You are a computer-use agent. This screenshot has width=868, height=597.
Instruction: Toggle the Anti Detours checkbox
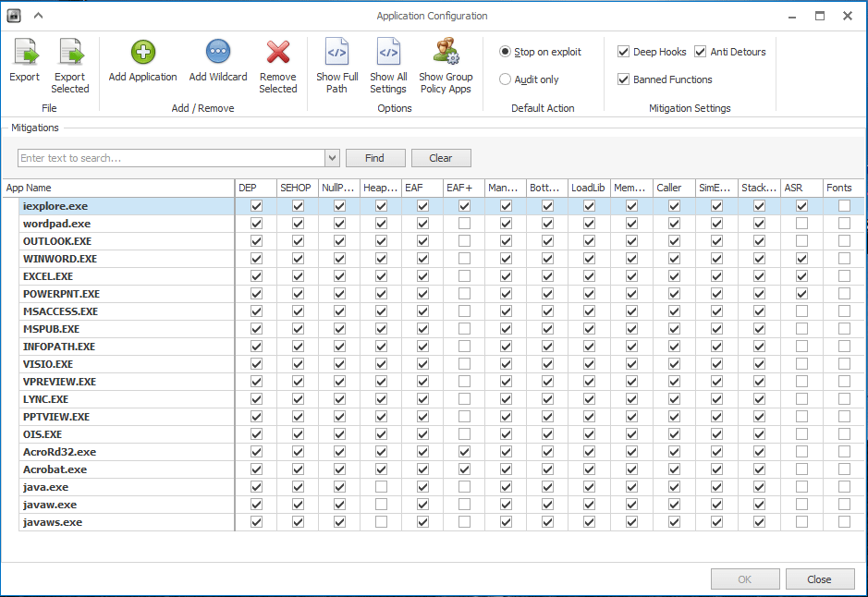coord(701,52)
